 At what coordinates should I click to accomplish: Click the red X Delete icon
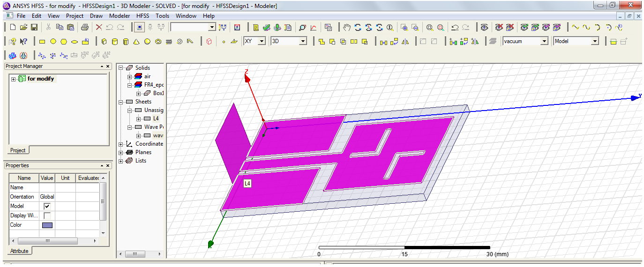(x=99, y=27)
